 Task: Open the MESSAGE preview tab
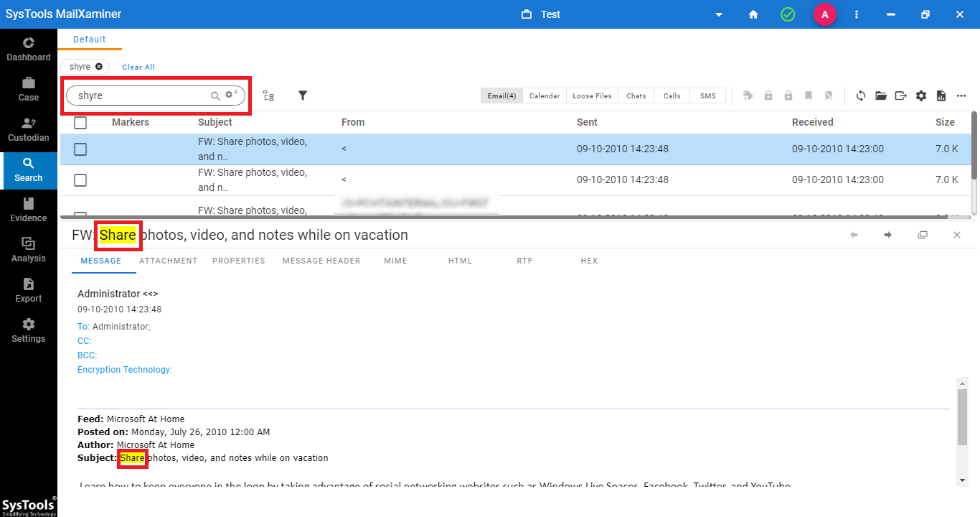(101, 261)
